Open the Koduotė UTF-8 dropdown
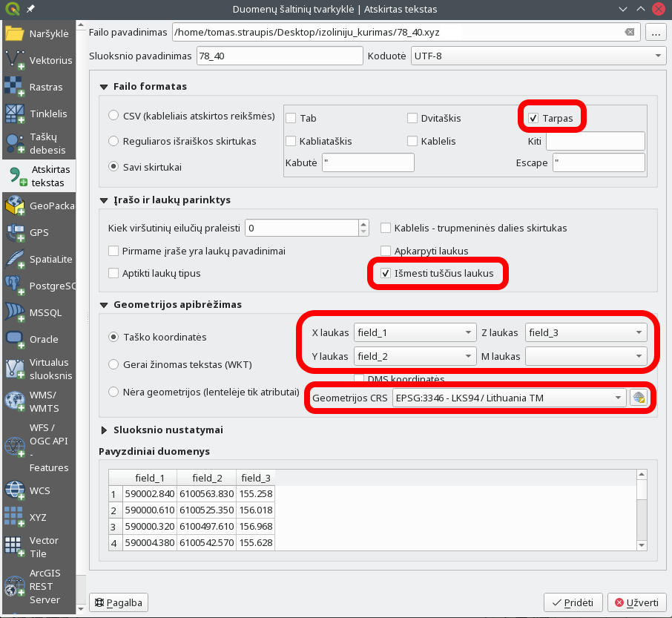The image size is (672, 618). (x=538, y=56)
